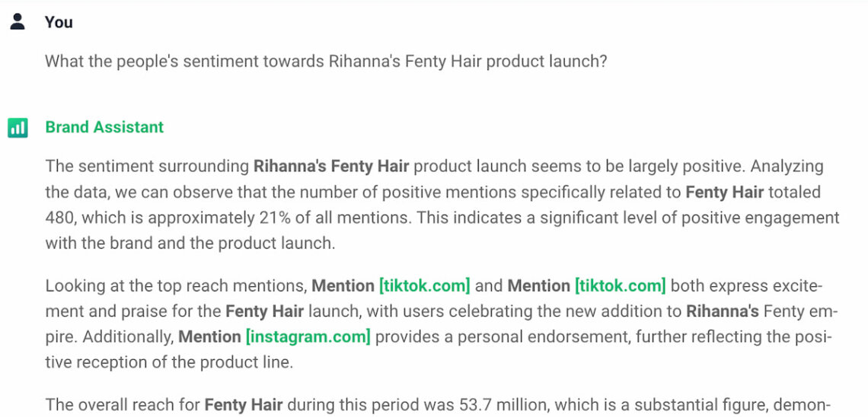This screenshot has height=417, width=868.
Task: Click the user's question about Fenty Hair sentiment
Action: click(x=326, y=62)
